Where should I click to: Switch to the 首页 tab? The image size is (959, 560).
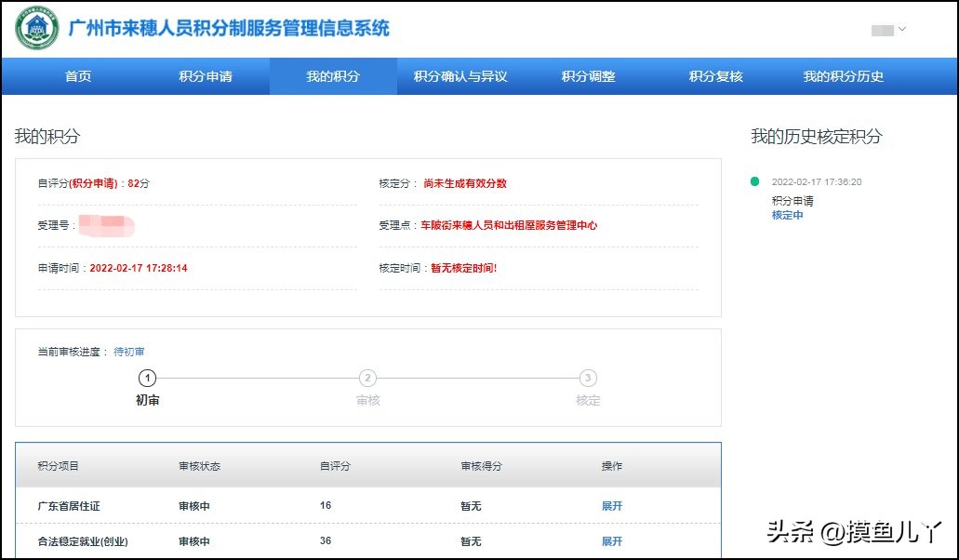[x=77, y=77]
